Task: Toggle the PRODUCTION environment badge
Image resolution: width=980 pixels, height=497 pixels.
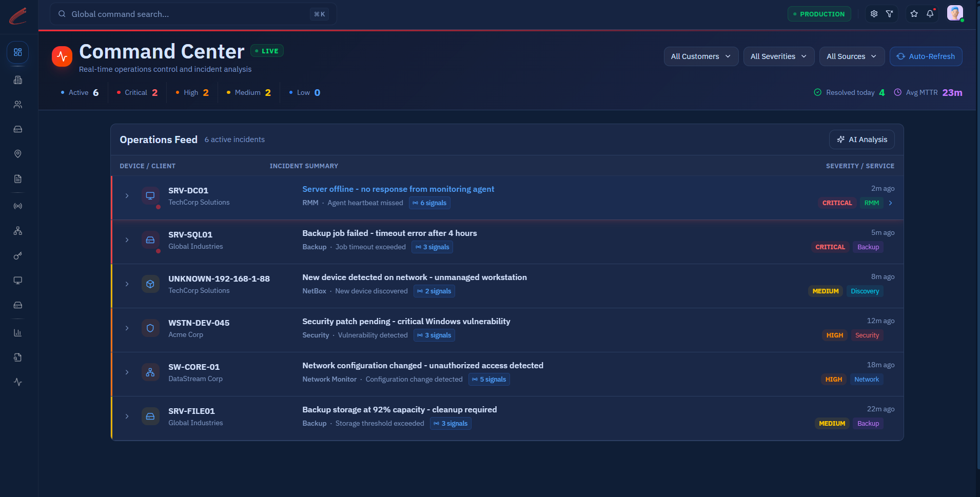Action: 819,14
